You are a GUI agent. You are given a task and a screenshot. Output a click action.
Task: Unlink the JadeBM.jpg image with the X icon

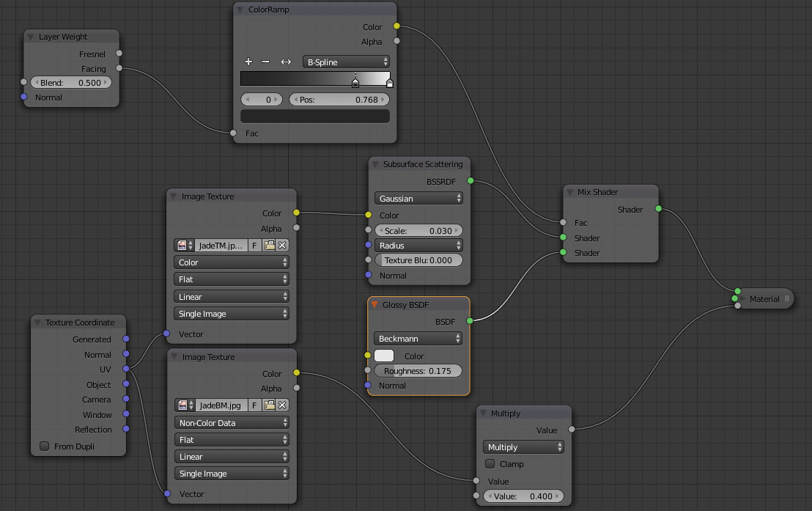click(282, 405)
